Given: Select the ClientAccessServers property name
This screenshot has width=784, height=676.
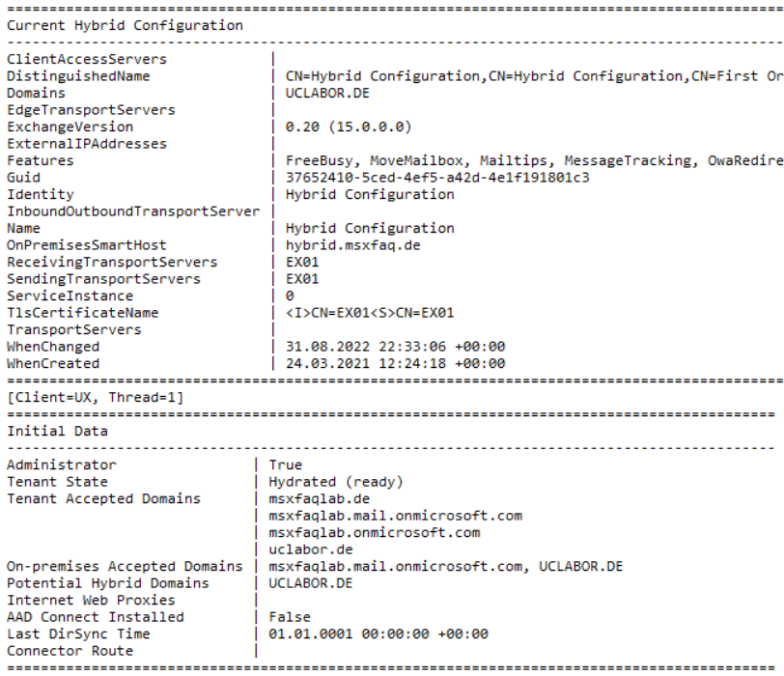Looking at the screenshot, I should 87,59.
